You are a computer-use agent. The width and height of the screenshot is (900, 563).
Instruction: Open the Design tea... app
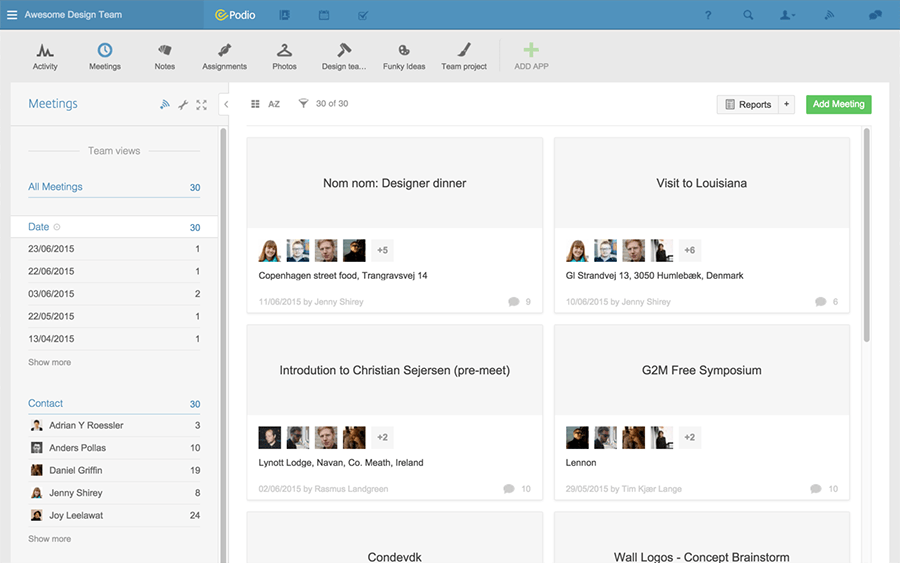[x=344, y=56]
